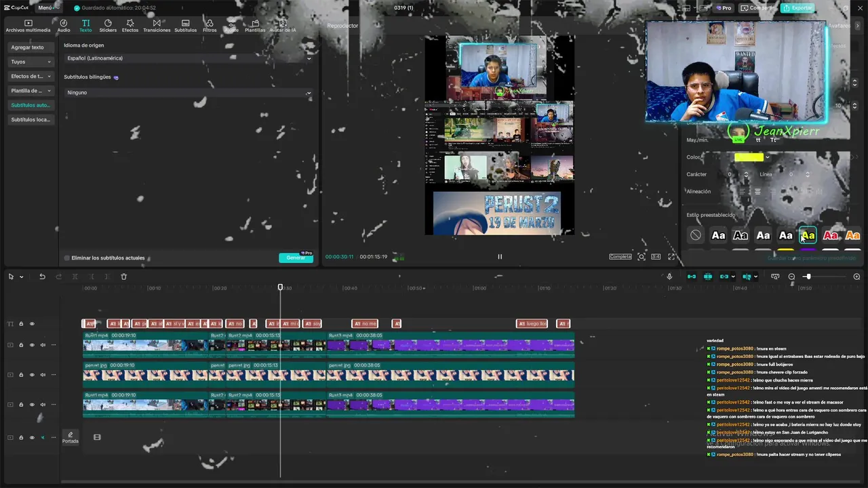
Task: Click the Exportar button
Action: click(797, 7)
